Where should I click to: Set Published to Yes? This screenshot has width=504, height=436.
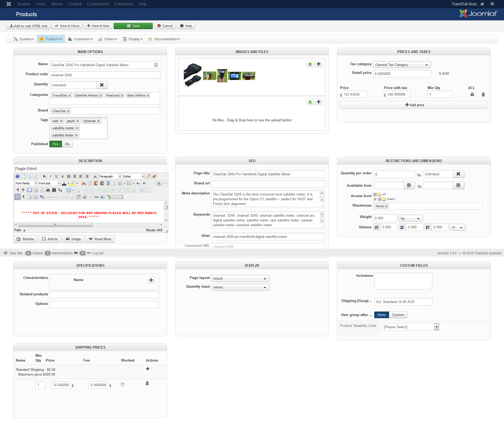tap(56, 144)
